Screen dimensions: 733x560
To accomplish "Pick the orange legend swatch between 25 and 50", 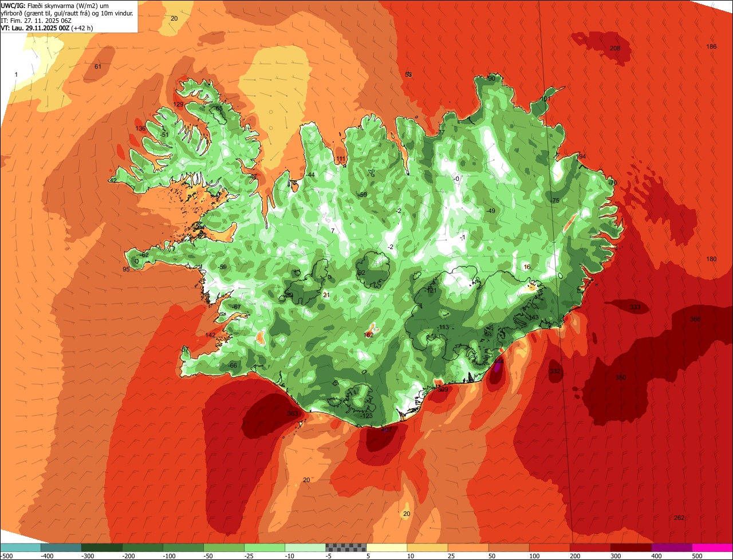I will click(x=468, y=547).
